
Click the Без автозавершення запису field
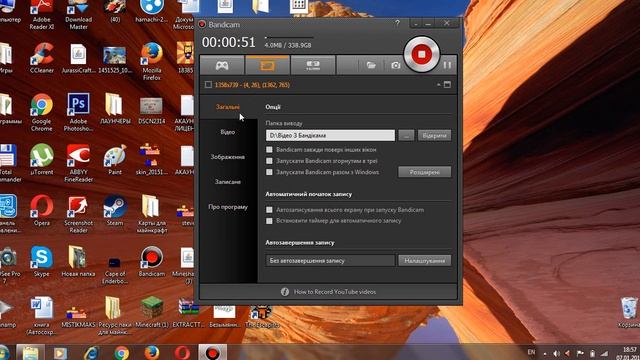point(330,260)
